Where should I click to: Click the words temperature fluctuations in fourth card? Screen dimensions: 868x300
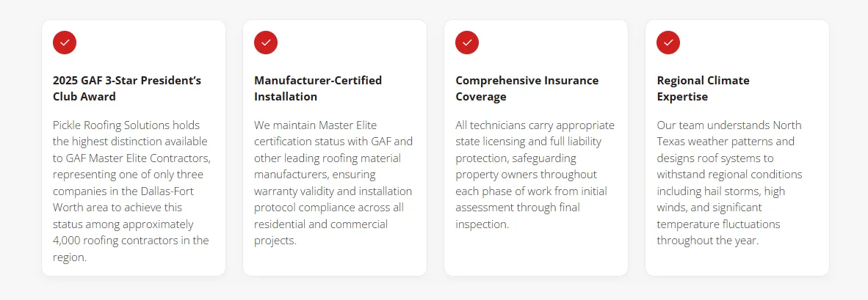coord(718,224)
